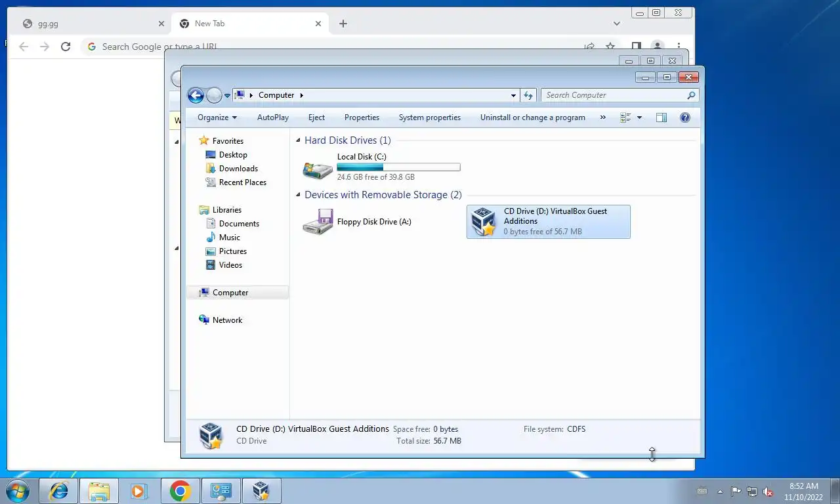Open the Organize menu
Screen dimensions: 840x504
point(217,117)
